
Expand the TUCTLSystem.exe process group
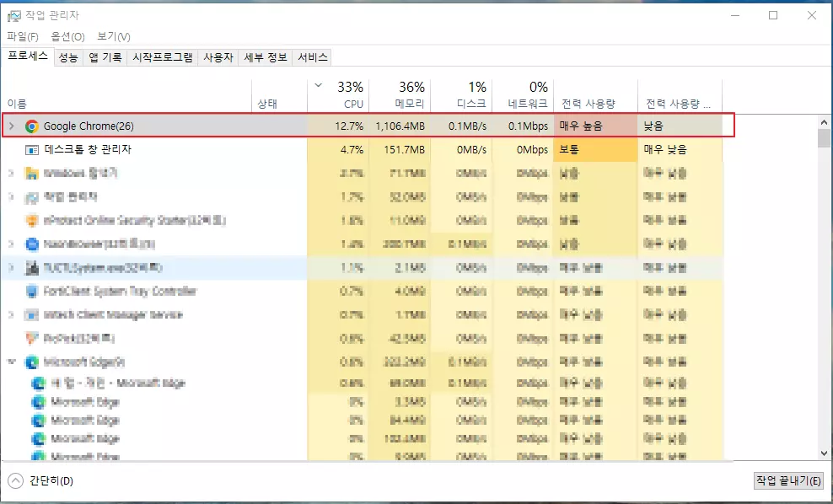(11, 268)
